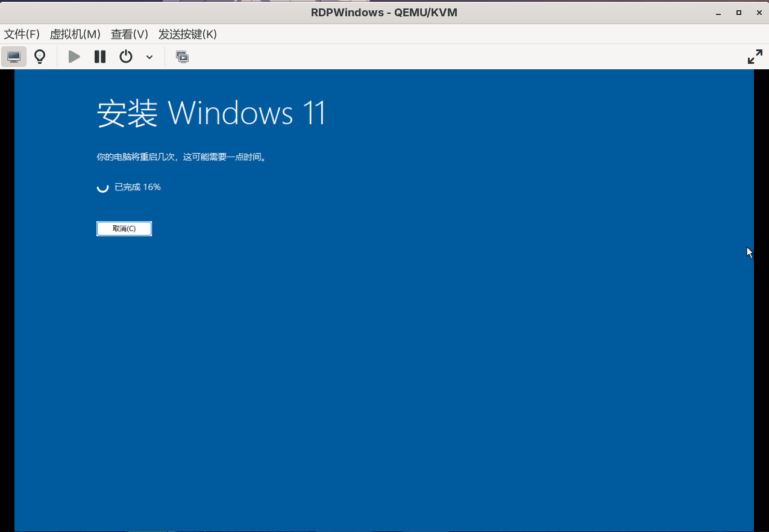Open the 虚拟机(M) menu
Viewport: 769px width, 532px height.
tap(75, 34)
